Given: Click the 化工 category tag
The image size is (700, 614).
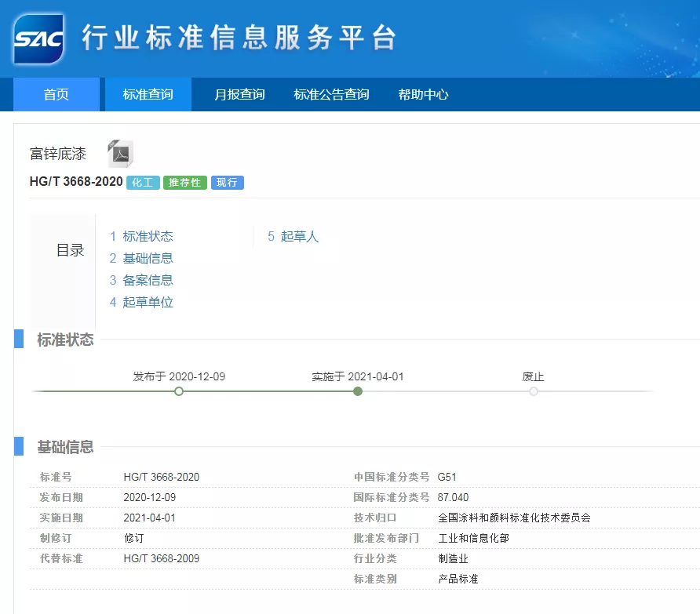Looking at the screenshot, I should (143, 183).
